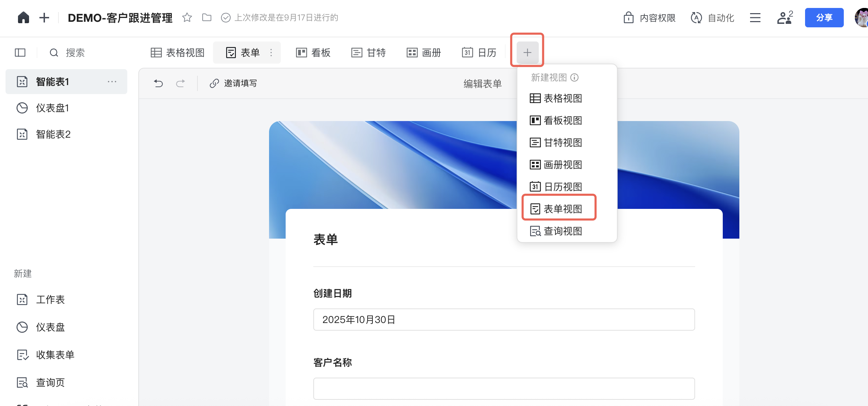The height and width of the screenshot is (406, 868).
Task: Toggle the left sidebar panel icon
Action: [20, 53]
